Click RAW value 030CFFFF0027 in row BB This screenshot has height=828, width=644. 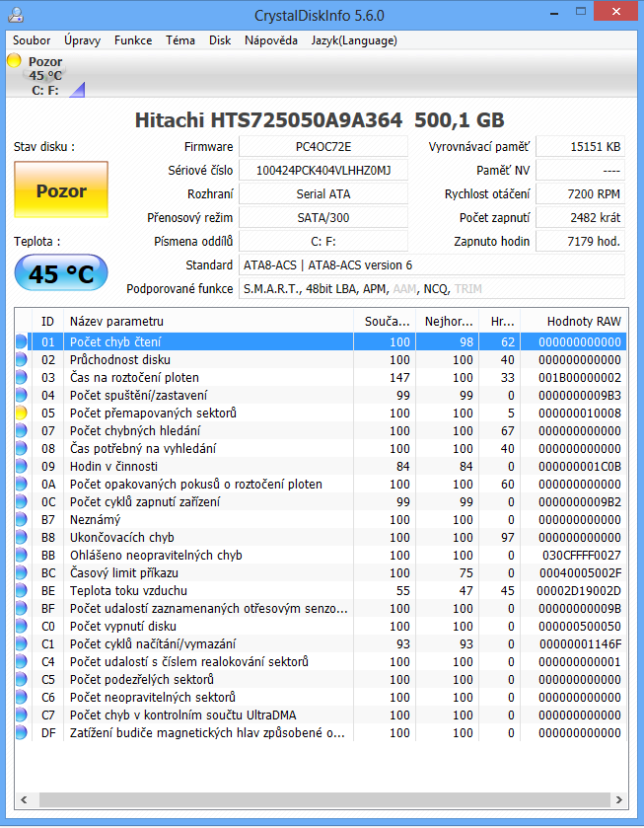coord(582,555)
